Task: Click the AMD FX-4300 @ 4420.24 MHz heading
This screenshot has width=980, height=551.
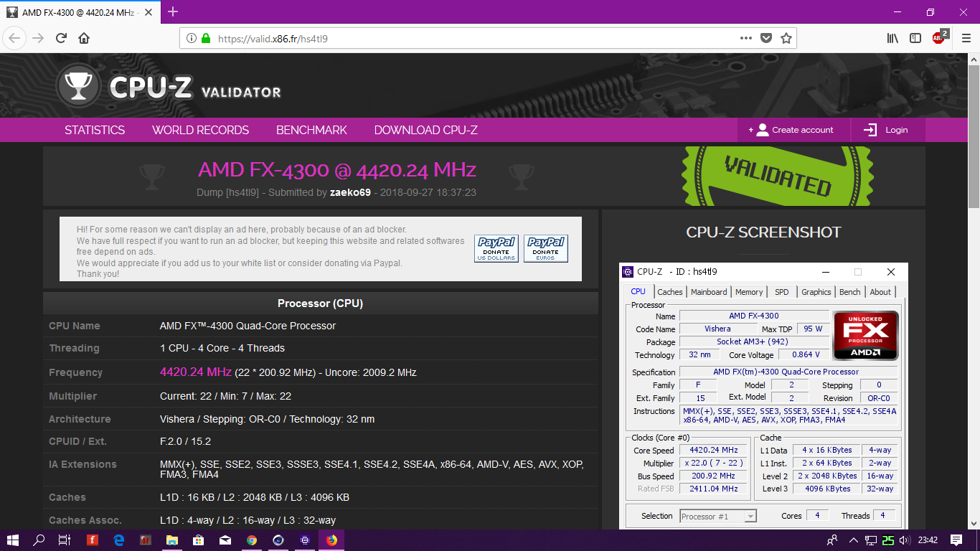Action: pos(337,169)
